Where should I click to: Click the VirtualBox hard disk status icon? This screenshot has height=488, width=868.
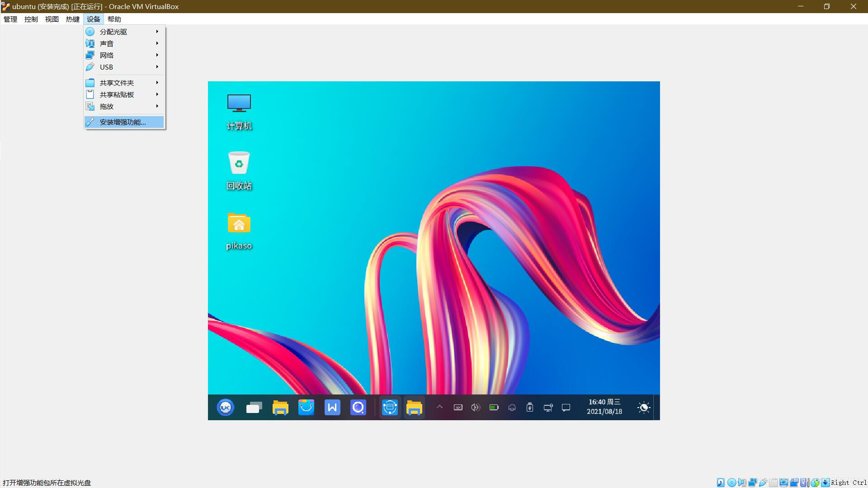pyautogui.click(x=721, y=482)
